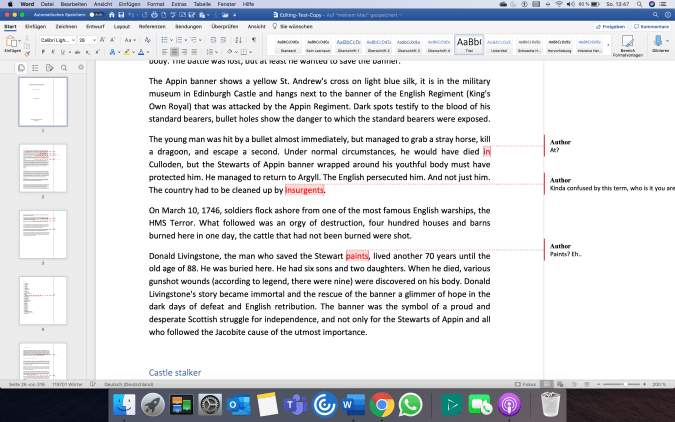Click the center text alignment icon
The image size is (675, 422).
pyautogui.click(x=174, y=52)
